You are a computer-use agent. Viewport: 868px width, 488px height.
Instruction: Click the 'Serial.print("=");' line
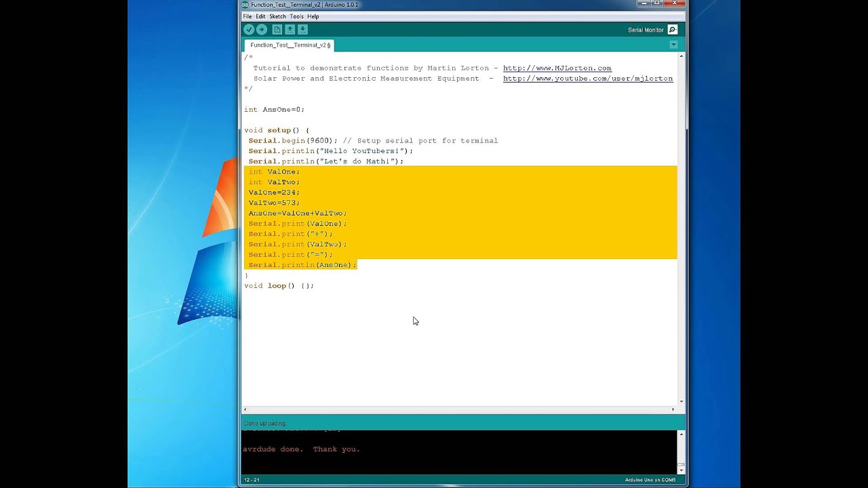point(291,255)
